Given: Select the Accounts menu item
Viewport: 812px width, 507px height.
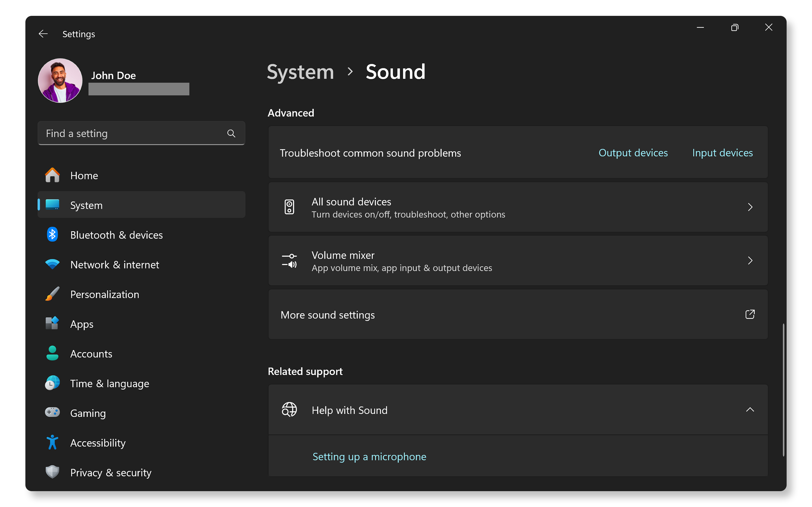Looking at the screenshot, I should 91,353.
